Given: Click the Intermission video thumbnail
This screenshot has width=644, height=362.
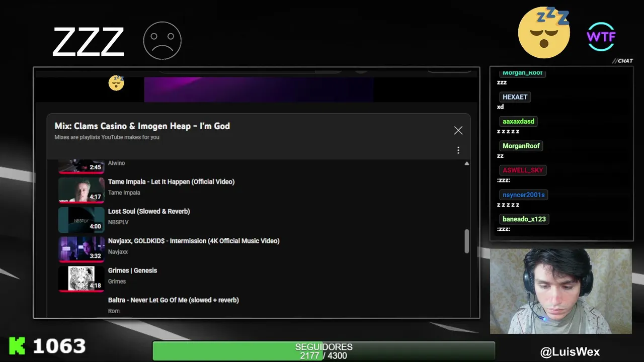Looking at the screenshot, I should (81, 249).
